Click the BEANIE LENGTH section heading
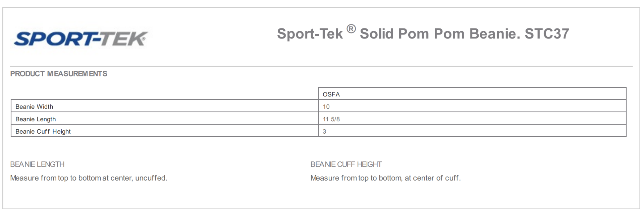This screenshot has width=644, height=212. 37,164
